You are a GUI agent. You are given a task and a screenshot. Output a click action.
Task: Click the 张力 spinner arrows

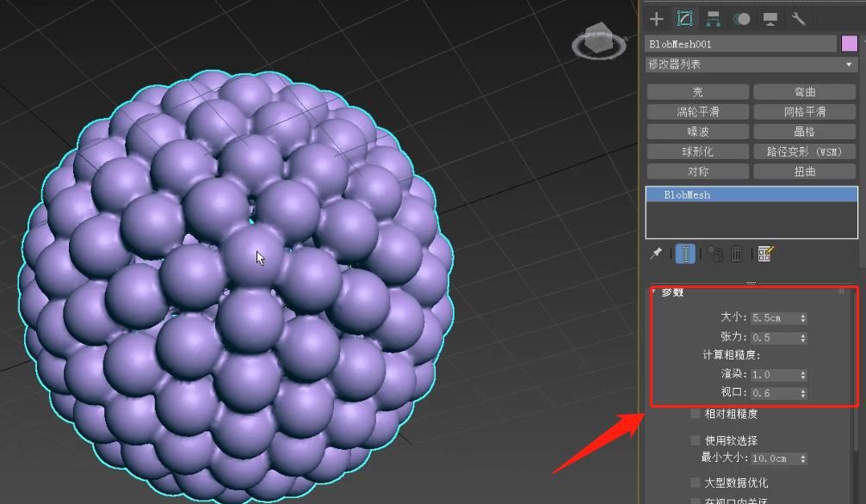tap(803, 338)
